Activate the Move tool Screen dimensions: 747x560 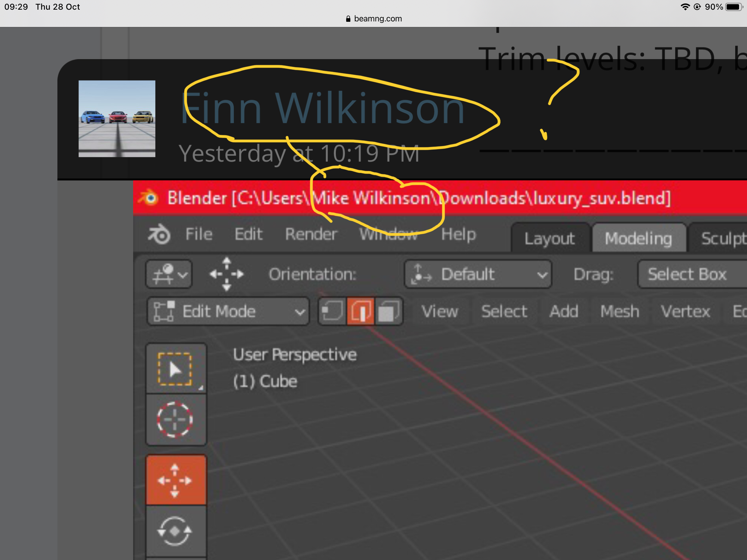click(x=176, y=480)
